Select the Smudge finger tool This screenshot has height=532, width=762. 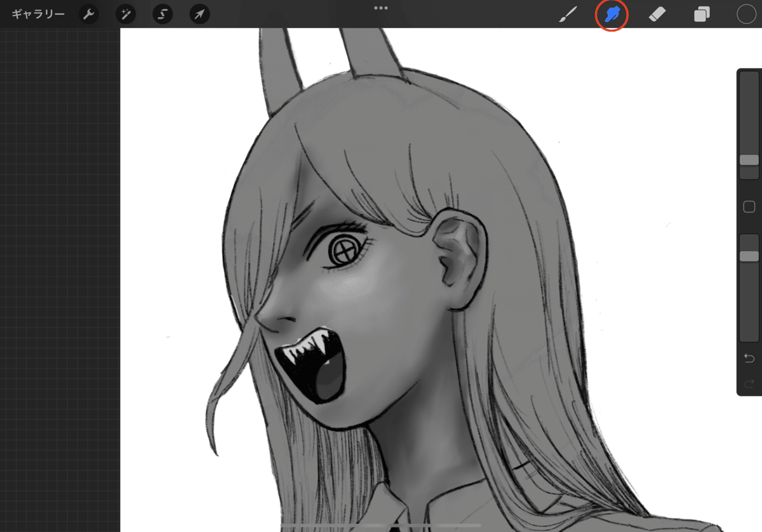pos(612,14)
